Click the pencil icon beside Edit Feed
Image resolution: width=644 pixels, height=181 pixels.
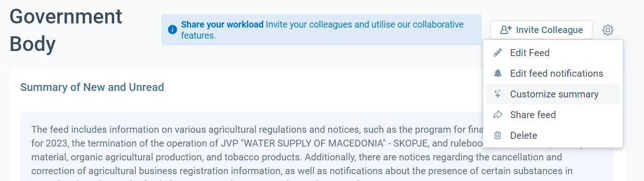click(497, 53)
